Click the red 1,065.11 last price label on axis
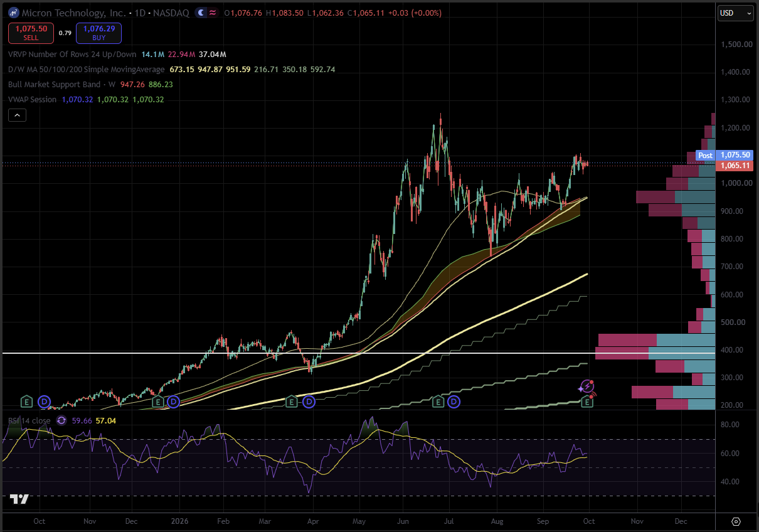Screen dimensions: 759x532 pos(735,165)
